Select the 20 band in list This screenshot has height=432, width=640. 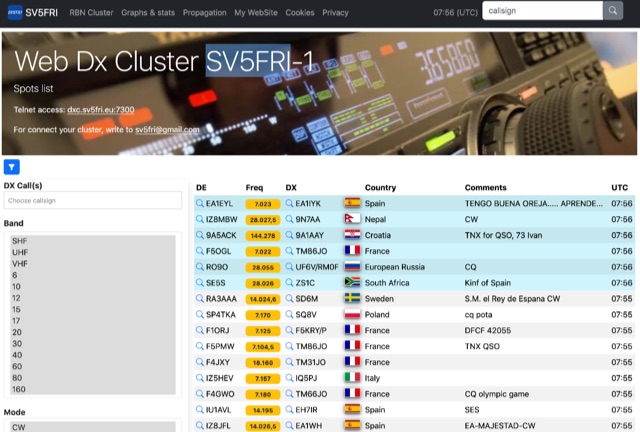(17, 332)
